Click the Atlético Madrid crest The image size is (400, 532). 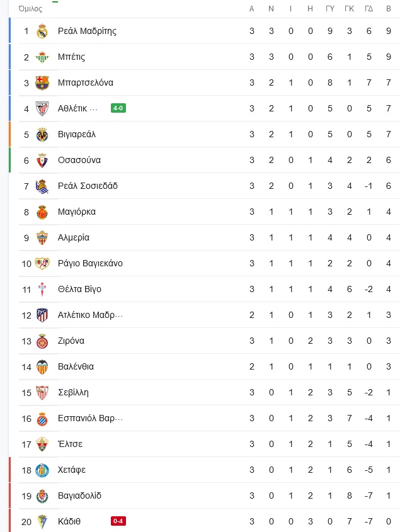[x=42, y=315]
